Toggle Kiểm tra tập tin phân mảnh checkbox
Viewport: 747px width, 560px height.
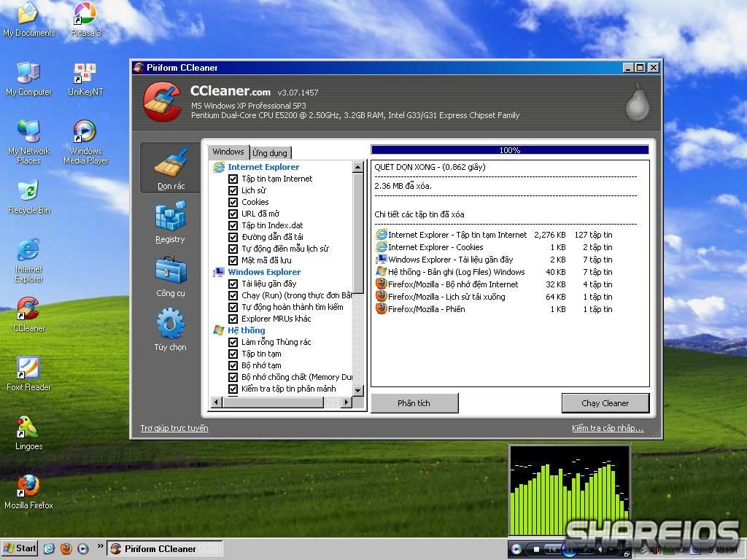coord(233,389)
